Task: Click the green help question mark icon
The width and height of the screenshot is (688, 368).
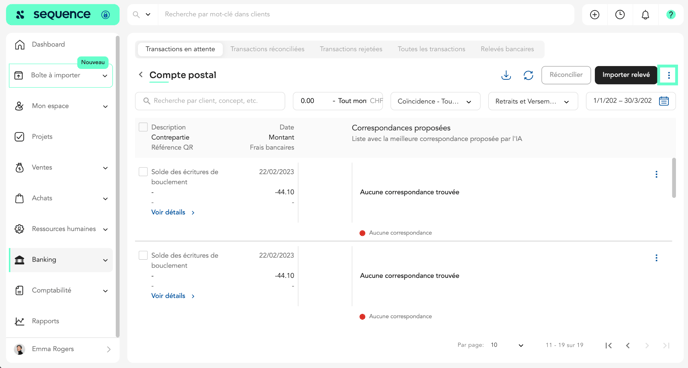Action: [670, 14]
